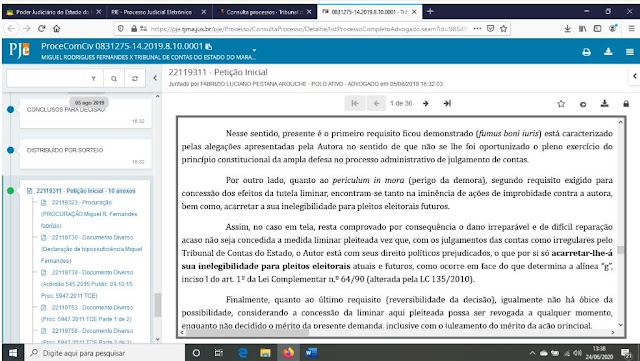Copy process number 0831275-14.2019.8.10.0001 icon
640x361 pixels.
coord(209,46)
